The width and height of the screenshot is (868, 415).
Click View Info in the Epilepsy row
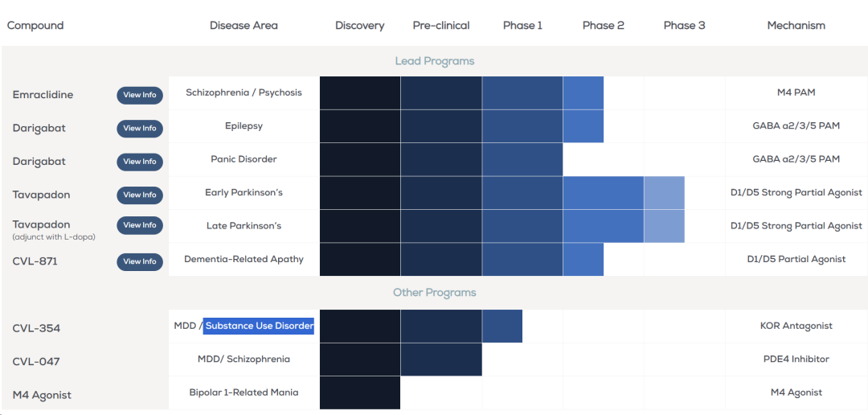(140, 128)
